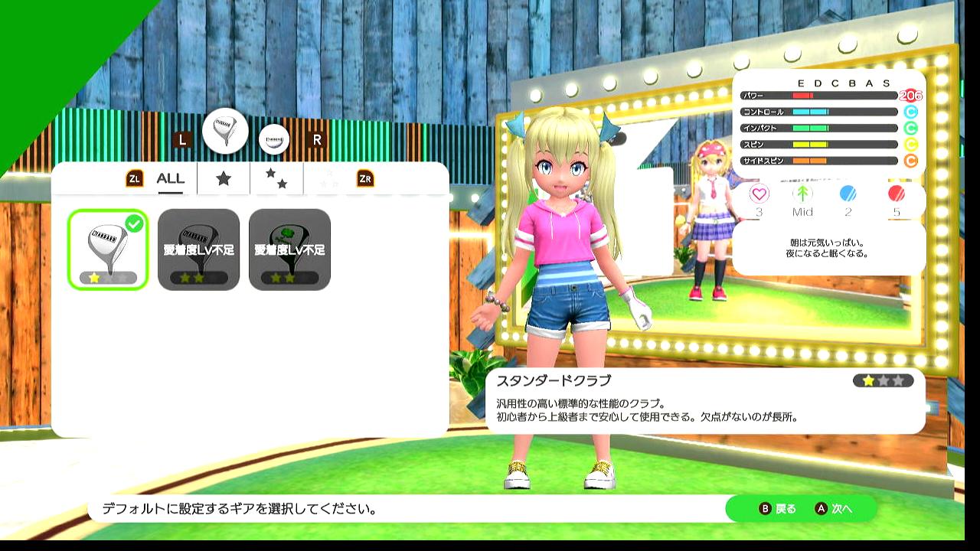This screenshot has height=551, width=980.
Task: Click the ZR filter navigation icon
Action: coord(366,179)
